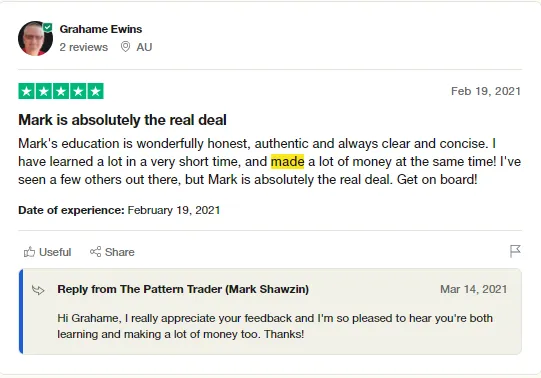Click the Share network icon
This screenshot has width=541, height=378.
[x=96, y=252]
